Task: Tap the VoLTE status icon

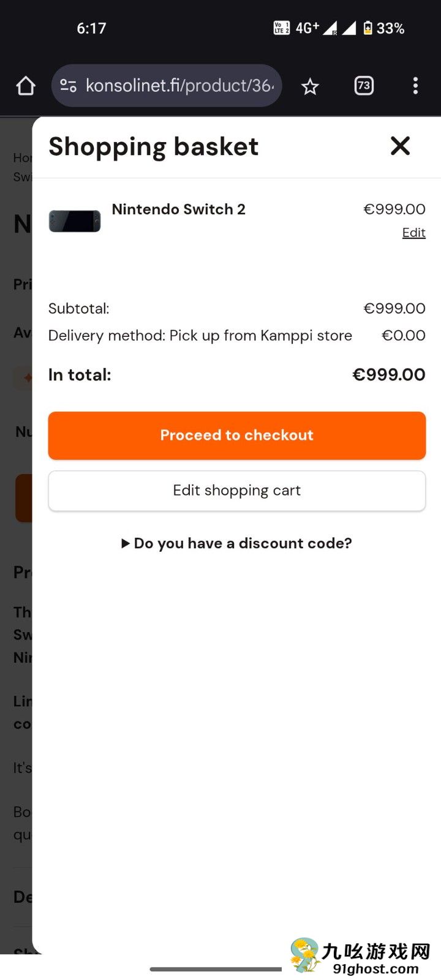Action: (x=281, y=28)
